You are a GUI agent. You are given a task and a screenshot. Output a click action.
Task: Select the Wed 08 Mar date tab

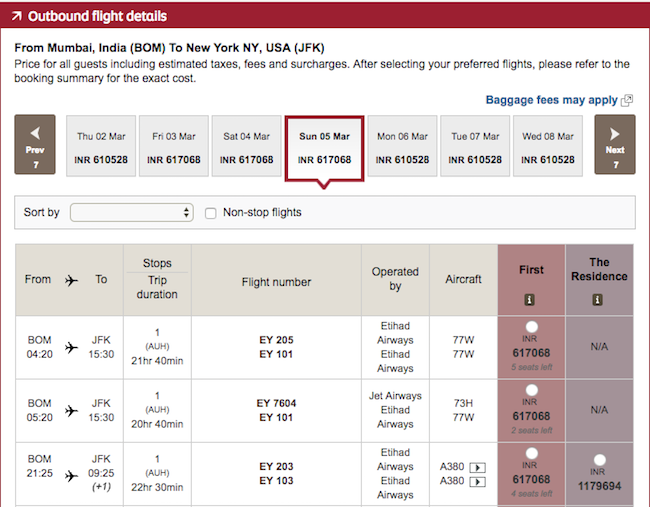click(x=547, y=146)
